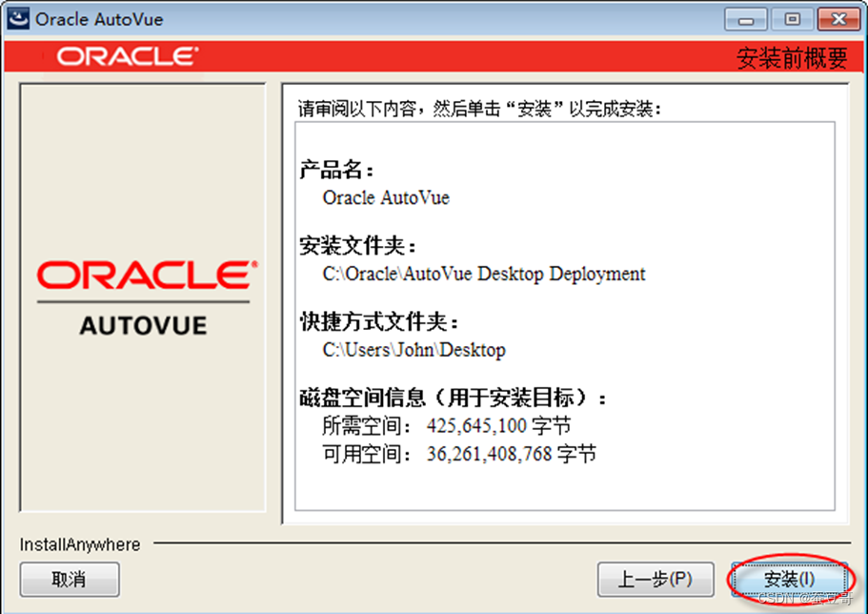Click the 产品名 heading
868x614 pixels.
(337, 170)
